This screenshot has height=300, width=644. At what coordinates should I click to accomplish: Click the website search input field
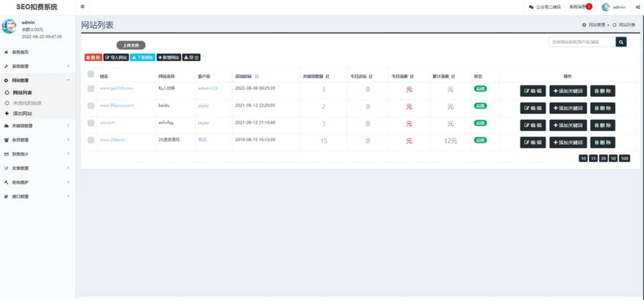[x=582, y=42]
